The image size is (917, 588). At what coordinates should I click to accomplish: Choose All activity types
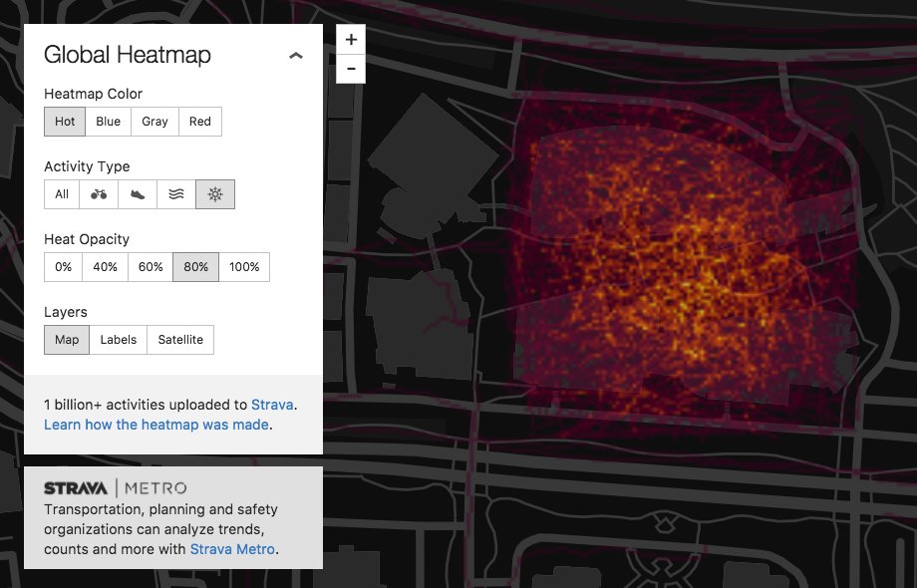pyautogui.click(x=62, y=194)
